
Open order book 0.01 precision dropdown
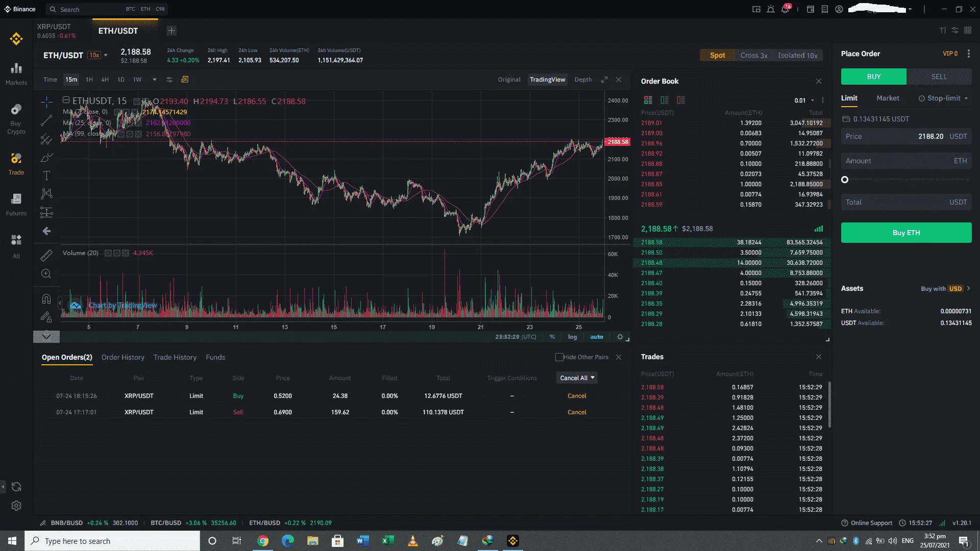(x=804, y=101)
